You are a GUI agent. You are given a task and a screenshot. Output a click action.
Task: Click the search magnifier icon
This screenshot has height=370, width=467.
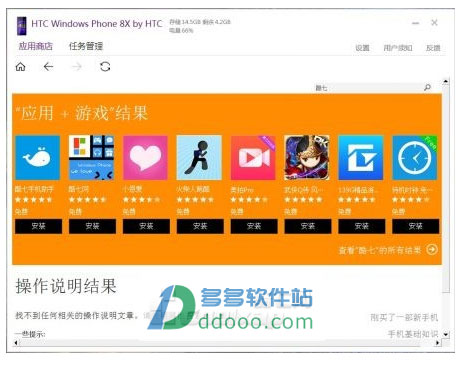coord(427,87)
